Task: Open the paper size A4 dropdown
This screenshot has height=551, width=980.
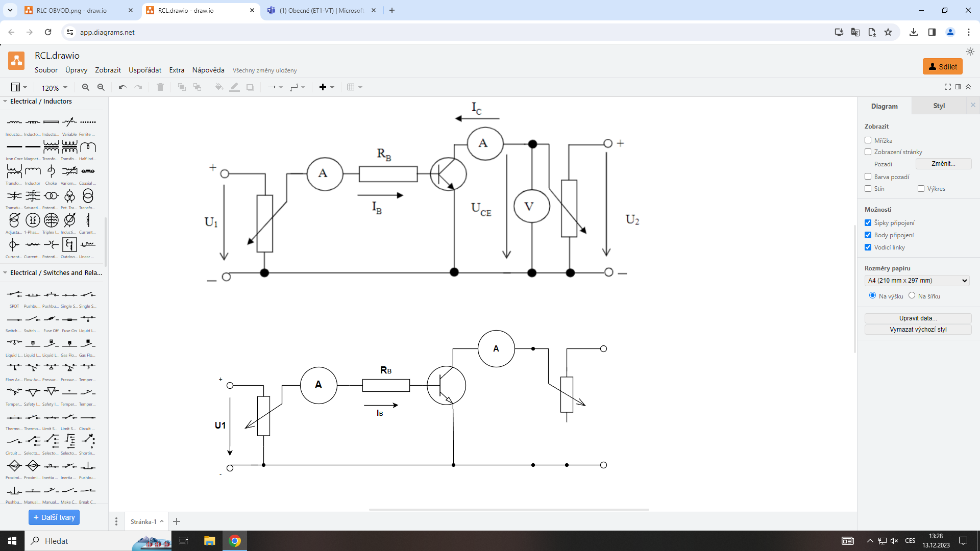Action: click(917, 280)
